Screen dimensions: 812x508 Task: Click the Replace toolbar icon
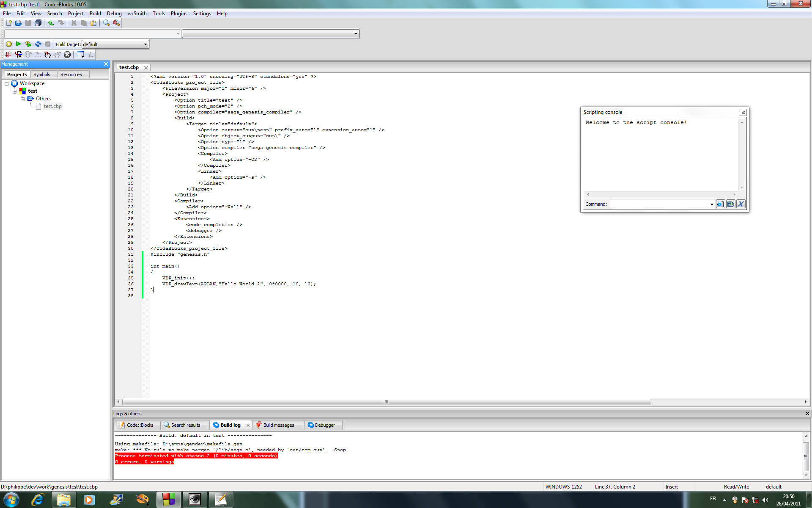(116, 23)
